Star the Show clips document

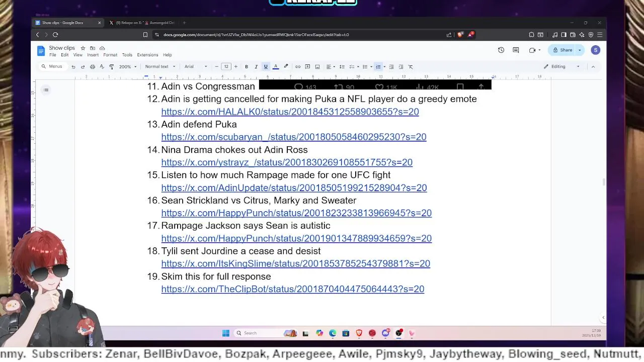[83, 48]
